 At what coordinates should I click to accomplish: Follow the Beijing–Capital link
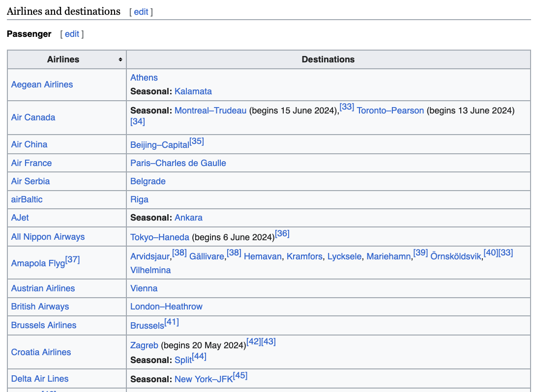tap(160, 145)
